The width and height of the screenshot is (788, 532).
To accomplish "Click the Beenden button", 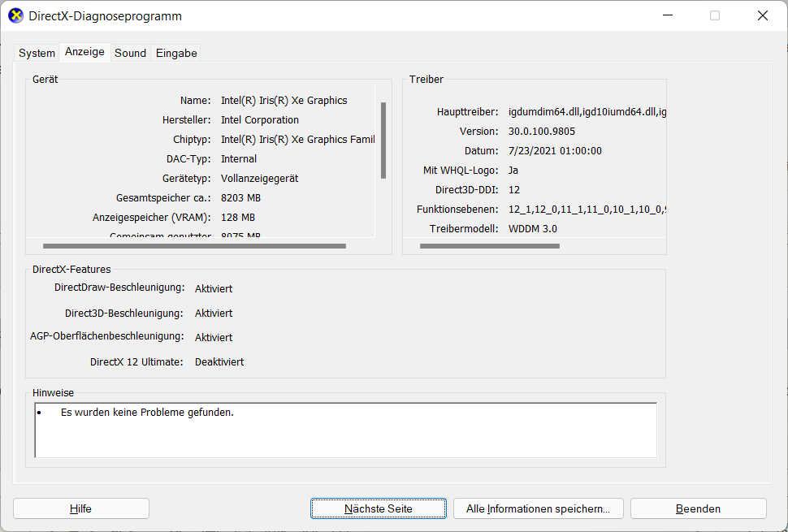I will tap(698, 508).
